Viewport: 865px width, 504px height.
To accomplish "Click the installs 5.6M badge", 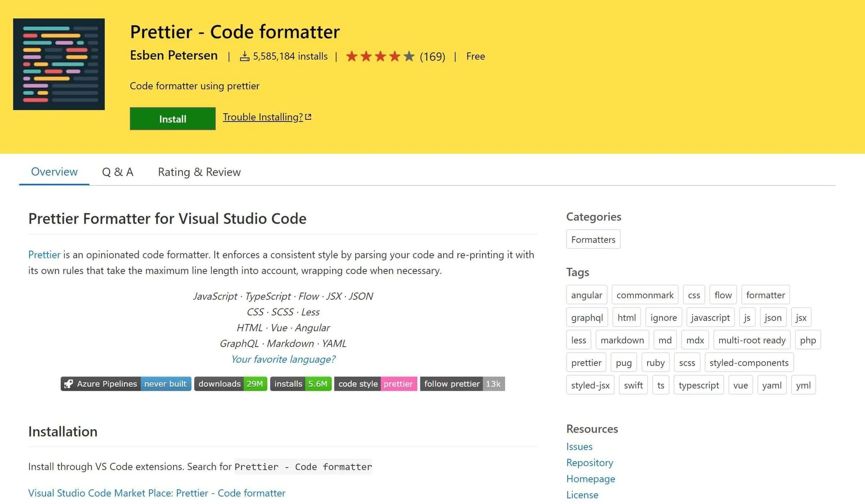I will click(301, 384).
